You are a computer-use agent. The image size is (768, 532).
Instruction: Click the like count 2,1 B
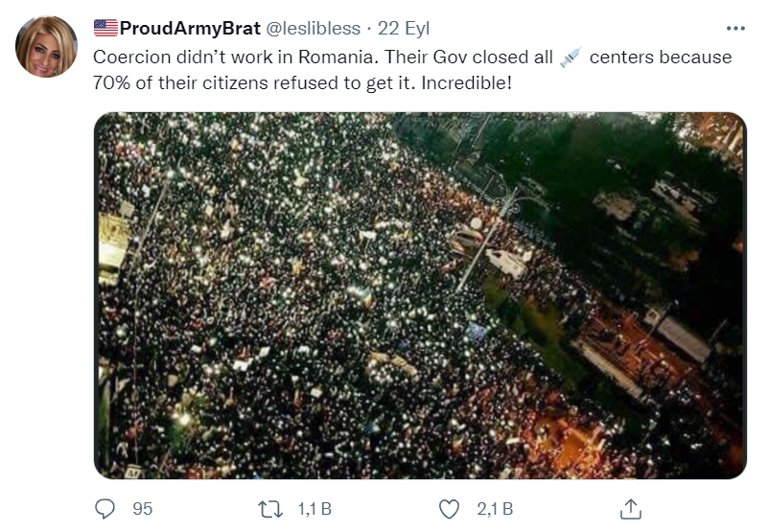[494, 509]
